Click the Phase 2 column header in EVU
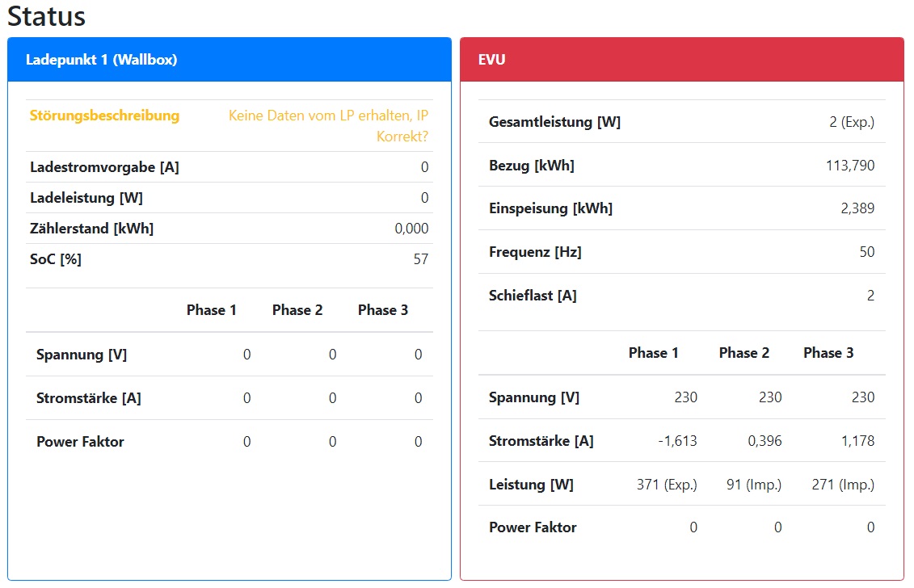914x588 pixels. coord(743,353)
